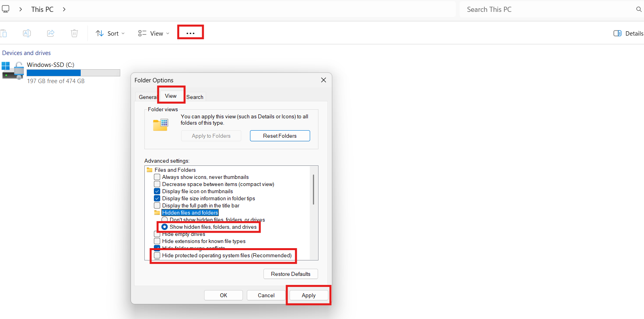This screenshot has width=644, height=319.
Task: Enable Always show icons, never thumbnails
Action: [157, 177]
